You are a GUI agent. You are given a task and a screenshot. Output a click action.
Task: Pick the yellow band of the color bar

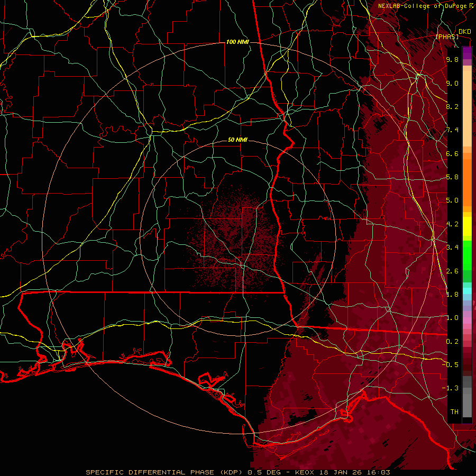point(467,226)
